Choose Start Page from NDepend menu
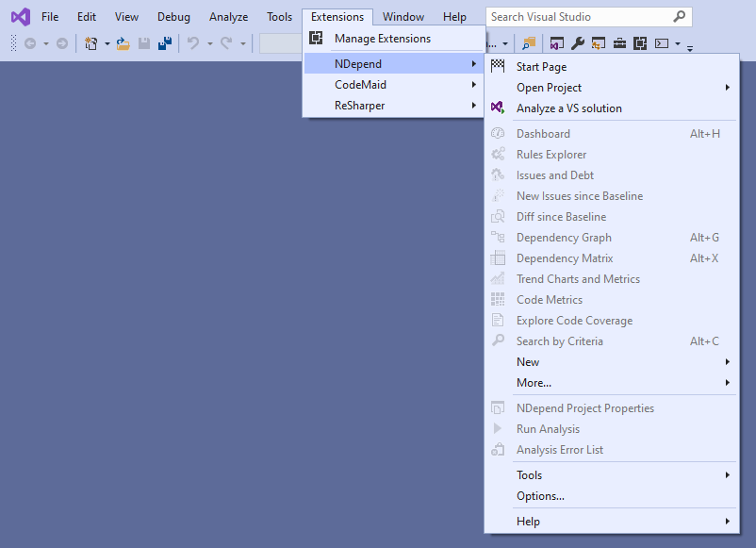Screen dimensions: 756x548 pos(612,67)
